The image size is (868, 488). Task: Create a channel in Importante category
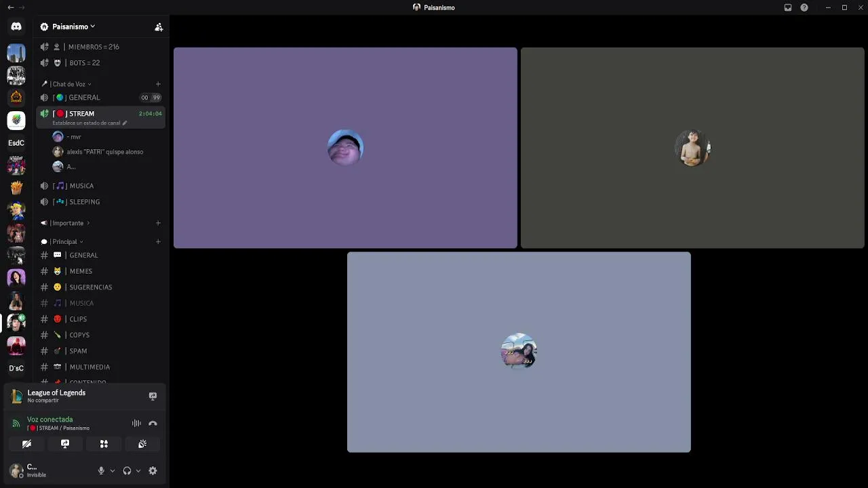pyautogui.click(x=158, y=223)
